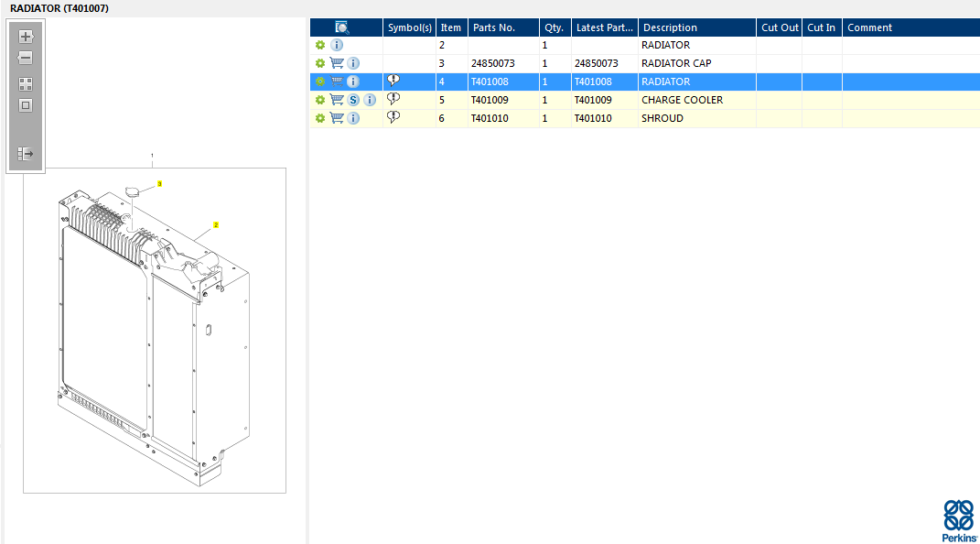Click the Cut Out column header
Screen dimensions: 980x544
pyautogui.click(x=780, y=27)
